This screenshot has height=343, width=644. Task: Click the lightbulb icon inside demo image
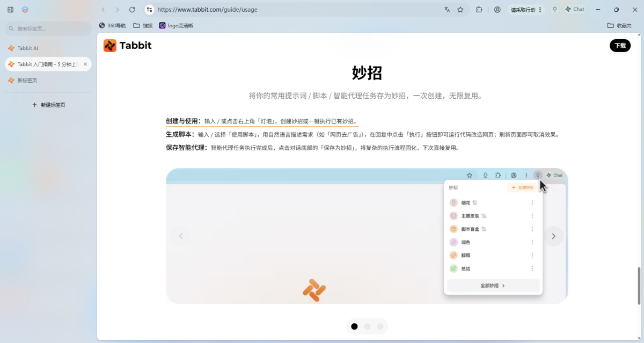tap(538, 175)
